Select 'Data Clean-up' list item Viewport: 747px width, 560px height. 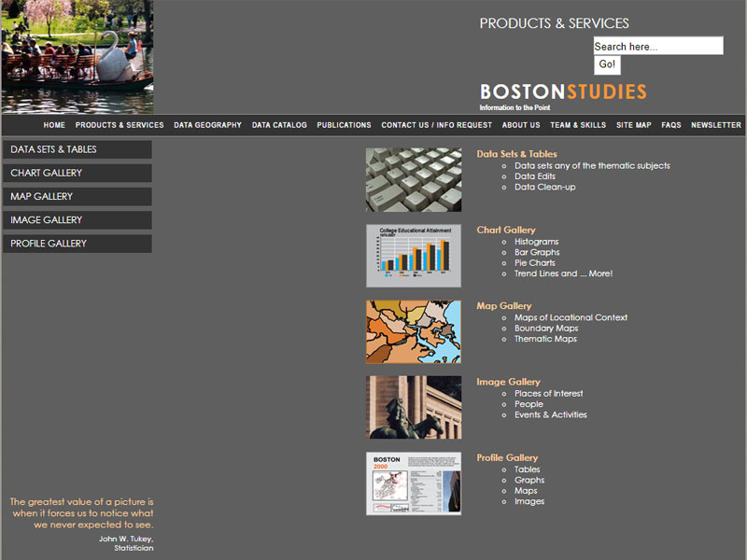[x=545, y=188]
